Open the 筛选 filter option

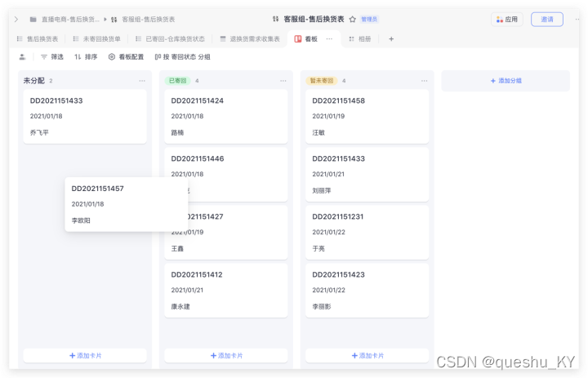click(x=52, y=57)
